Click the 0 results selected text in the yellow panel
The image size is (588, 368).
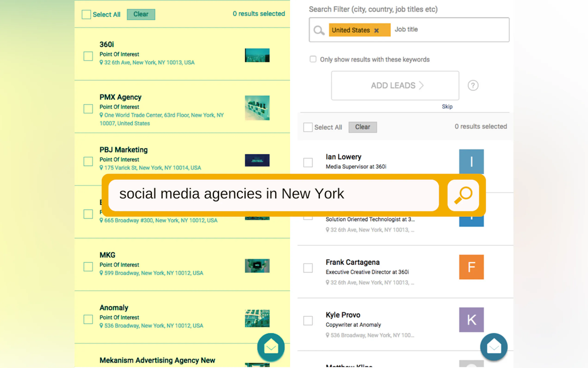[x=259, y=14]
